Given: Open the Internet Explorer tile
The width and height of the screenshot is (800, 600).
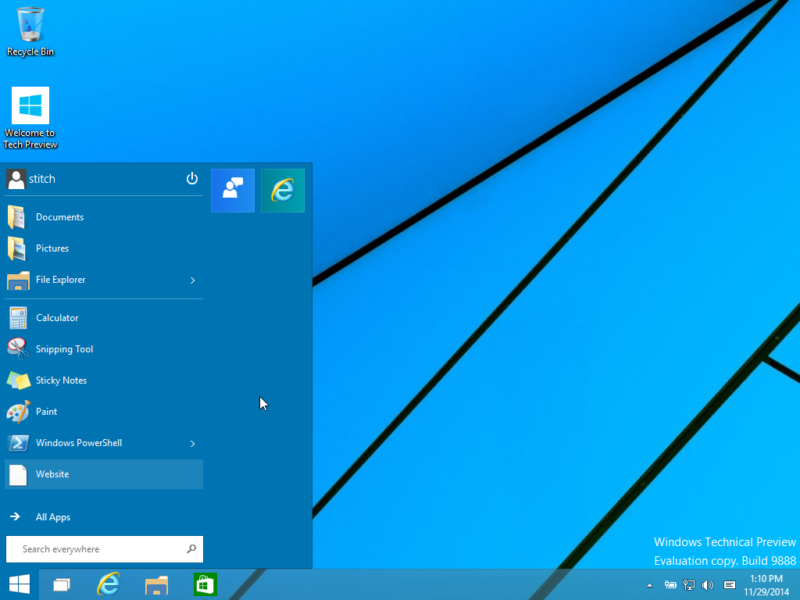Looking at the screenshot, I should pyautogui.click(x=283, y=190).
